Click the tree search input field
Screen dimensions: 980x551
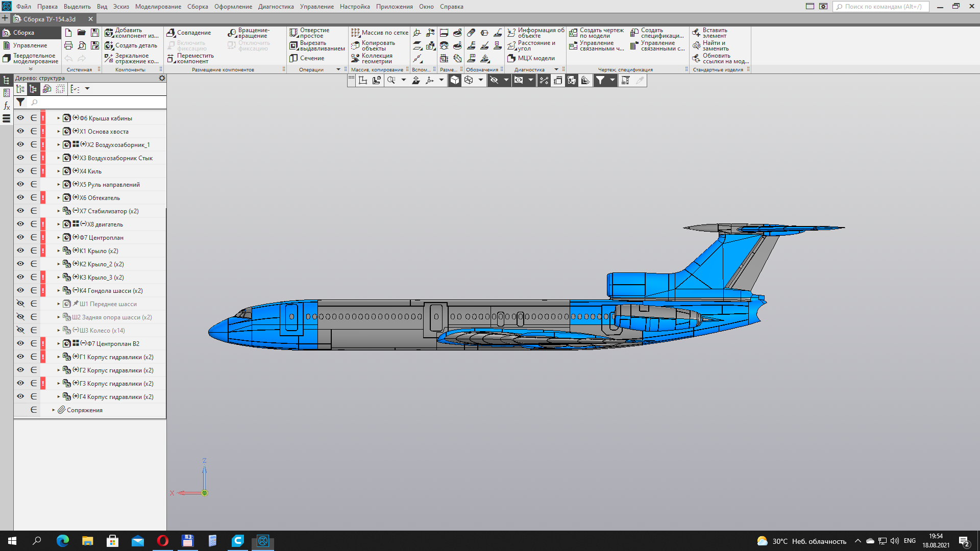click(97, 103)
